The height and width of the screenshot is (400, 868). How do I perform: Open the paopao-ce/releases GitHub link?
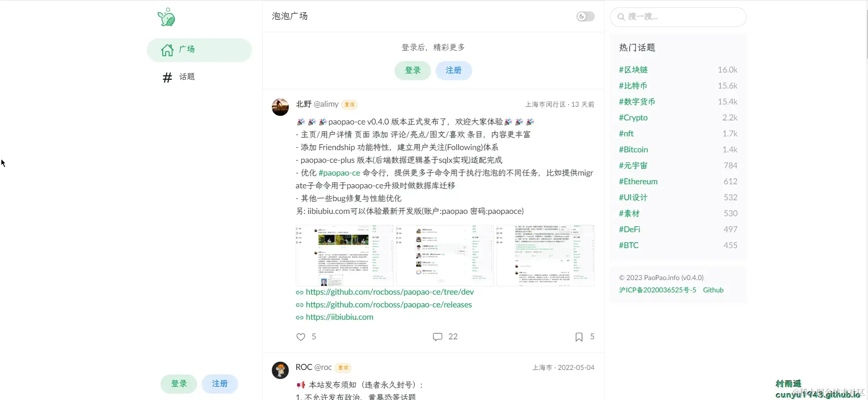(389, 305)
